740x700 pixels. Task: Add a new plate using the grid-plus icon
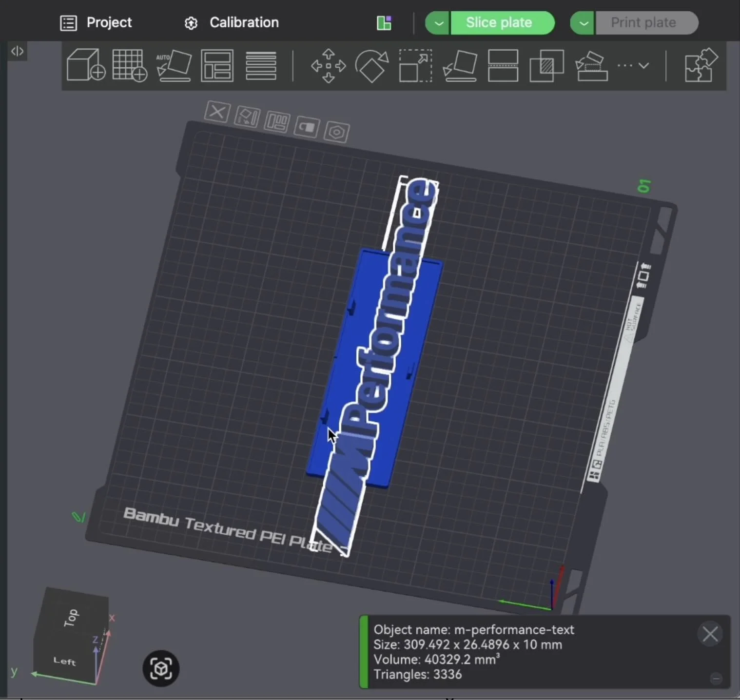click(130, 65)
